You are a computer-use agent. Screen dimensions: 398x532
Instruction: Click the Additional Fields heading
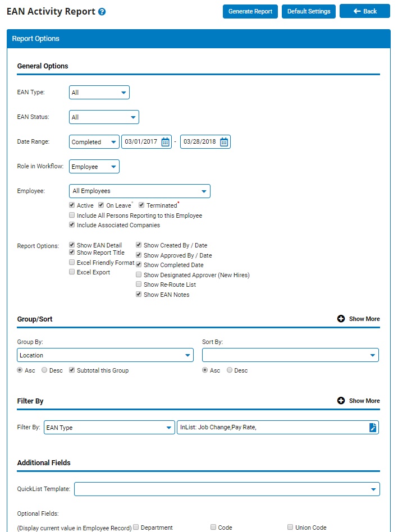pos(44,462)
